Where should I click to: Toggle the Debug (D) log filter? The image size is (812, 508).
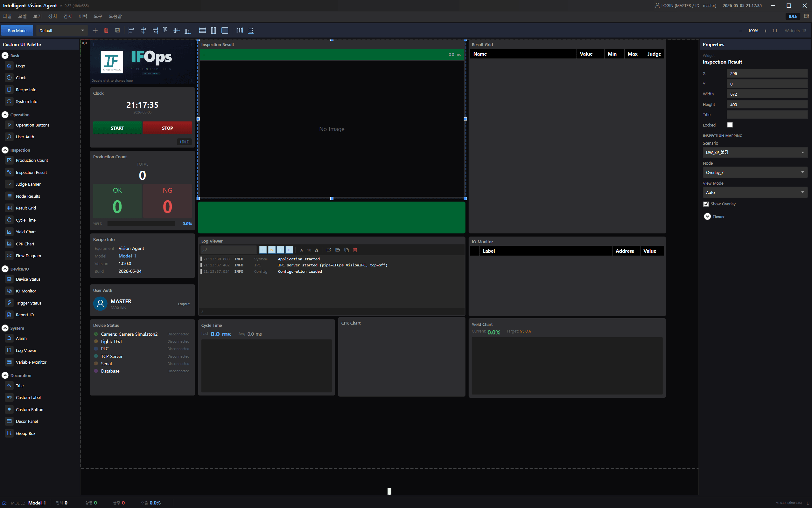(289, 250)
